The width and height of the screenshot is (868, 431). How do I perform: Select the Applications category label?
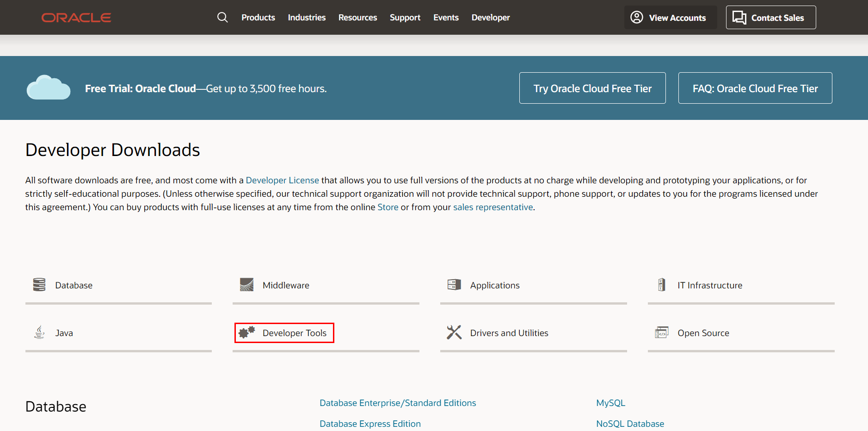[495, 286]
